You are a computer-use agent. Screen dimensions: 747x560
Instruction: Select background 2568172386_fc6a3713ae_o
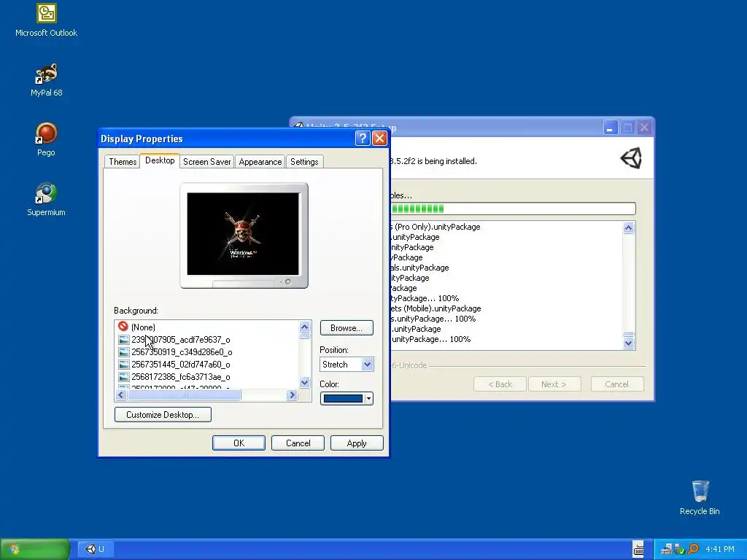click(181, 377)
